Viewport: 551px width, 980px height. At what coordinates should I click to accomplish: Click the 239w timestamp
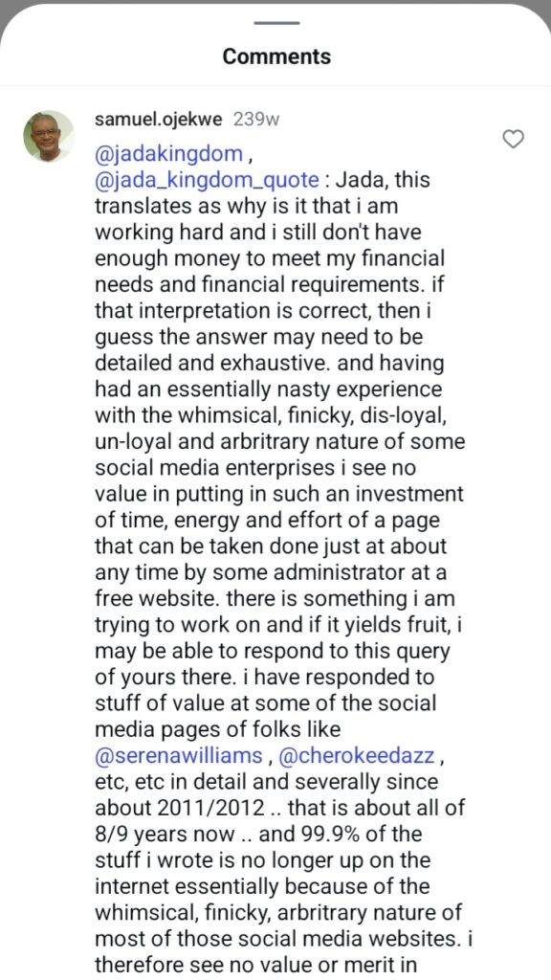click(x=255, y=120)
